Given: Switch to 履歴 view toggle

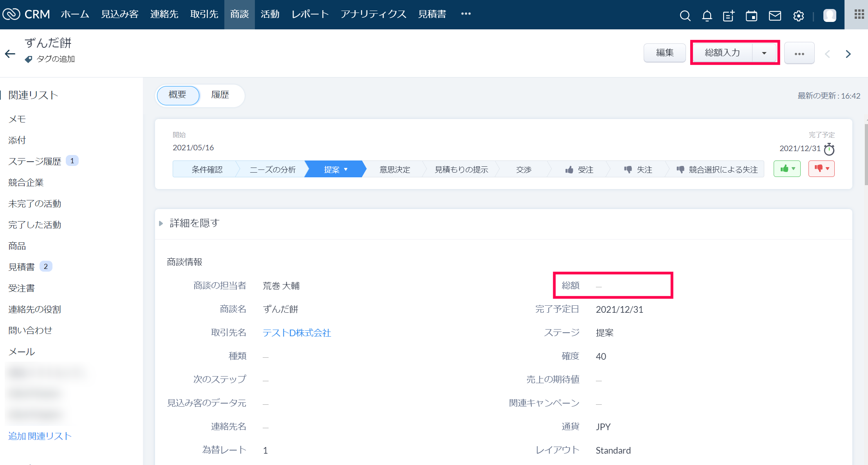Looking at the screenshot, I should (x=220, y=95).
